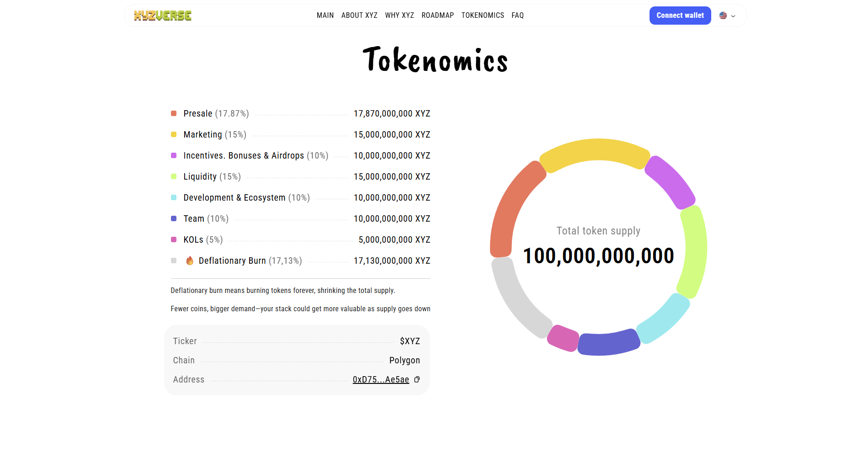
Task: Select the yellow Marketing legend marker
Action: pos(174,134)
